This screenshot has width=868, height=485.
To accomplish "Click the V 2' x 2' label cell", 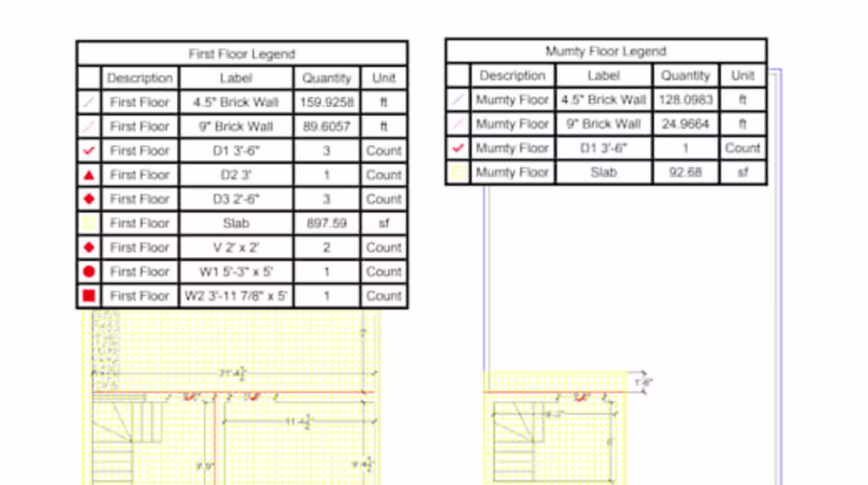I will (x=236, y=247).
